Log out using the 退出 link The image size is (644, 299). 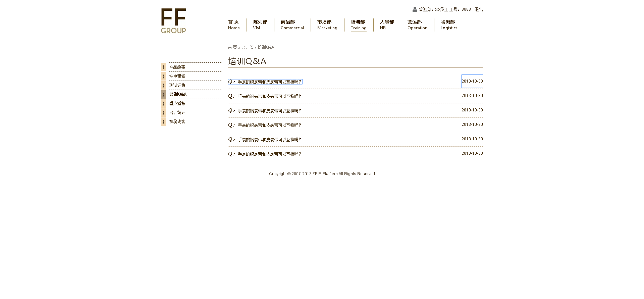click(479, 9)
